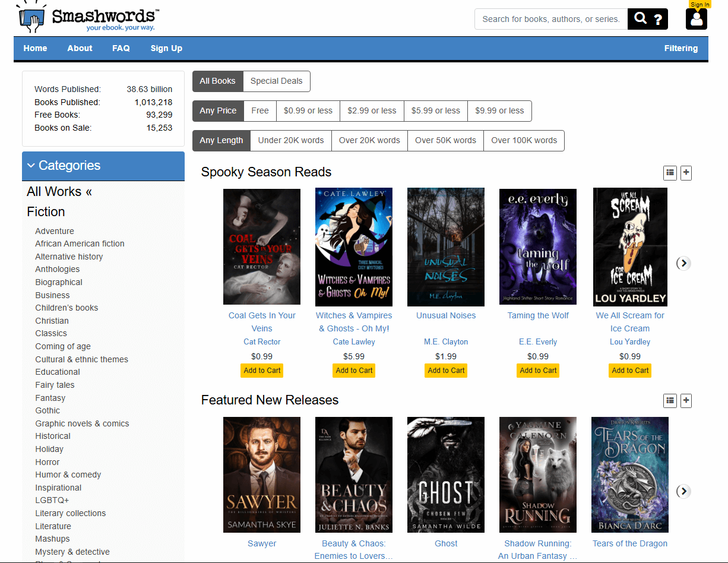Click the yellow Sign In flag

[700, 4]
